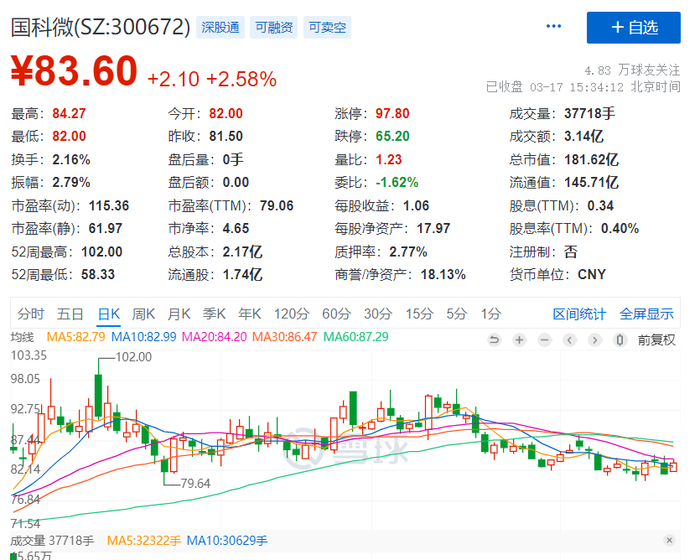
Task: Click the MA60:87.29 moving average label
Action: 356,337
